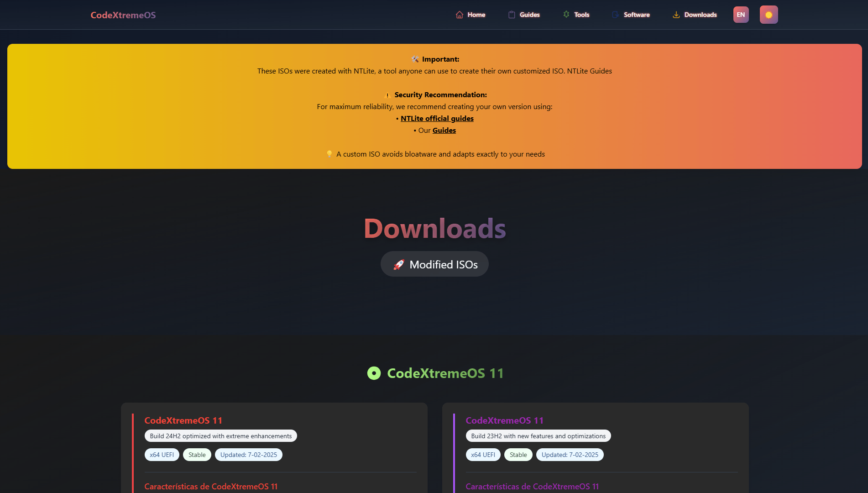Click the CodeXtremeOS 11 section heading
The image size is (868, 493).
(x=445, y=373)
